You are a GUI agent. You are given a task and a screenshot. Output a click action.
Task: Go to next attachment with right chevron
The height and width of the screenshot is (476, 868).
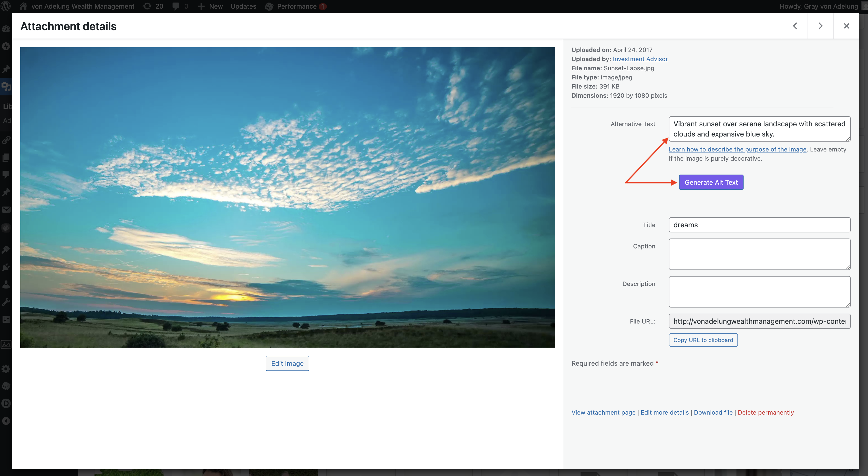[x=821, y=26]
